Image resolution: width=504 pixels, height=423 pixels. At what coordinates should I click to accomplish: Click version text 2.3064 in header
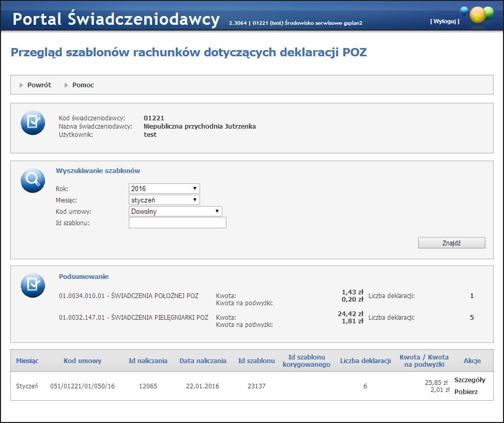[x=238, y=23]
